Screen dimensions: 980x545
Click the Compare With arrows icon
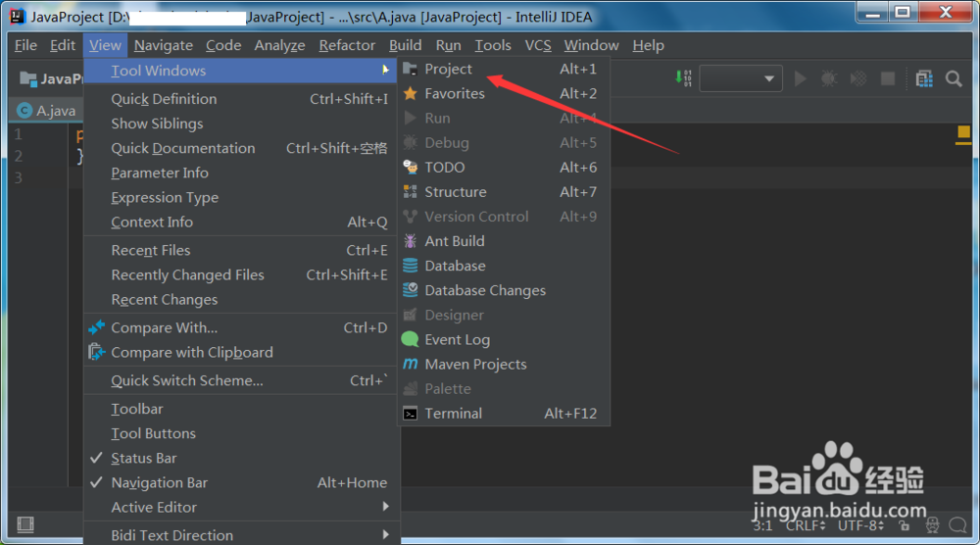point(96,327)
